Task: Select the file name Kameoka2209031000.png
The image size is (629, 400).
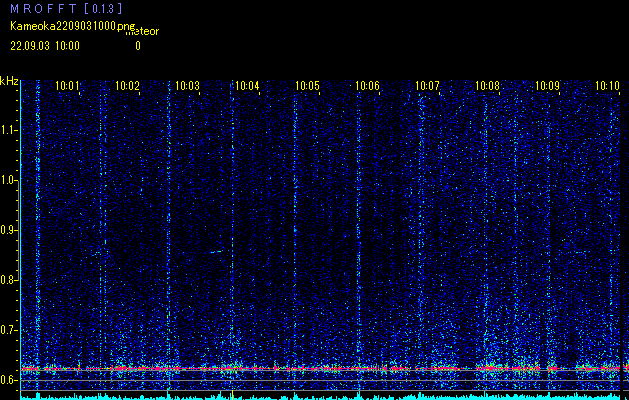Action: pos(73,26)
